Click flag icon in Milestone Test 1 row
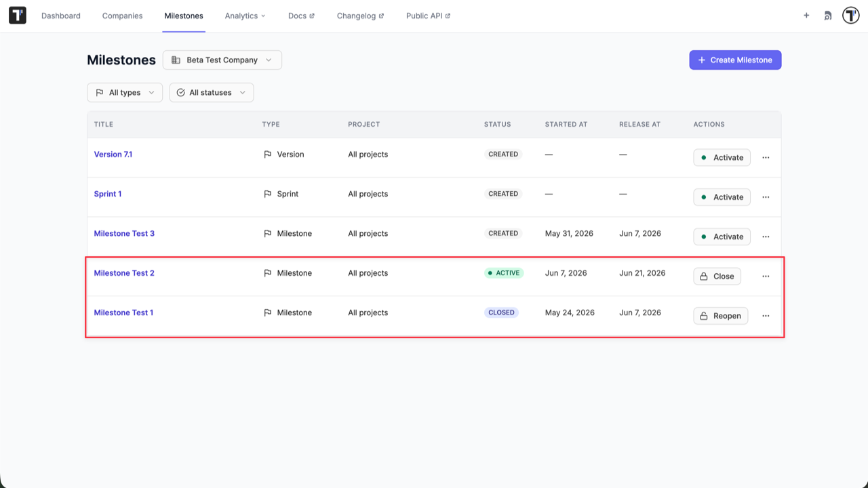This screenshot has width=868, height=488. 268,312
